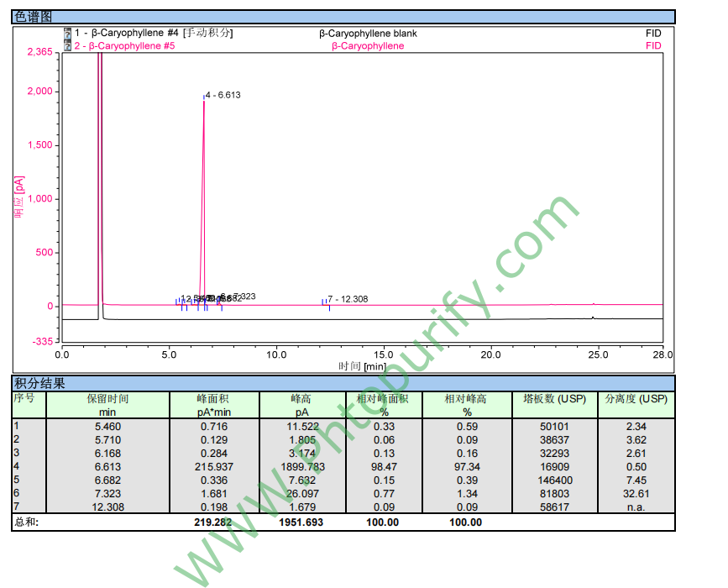Click the 积分结果 section header
This screenshot has width=728, height=588.
tap(39, 384)
